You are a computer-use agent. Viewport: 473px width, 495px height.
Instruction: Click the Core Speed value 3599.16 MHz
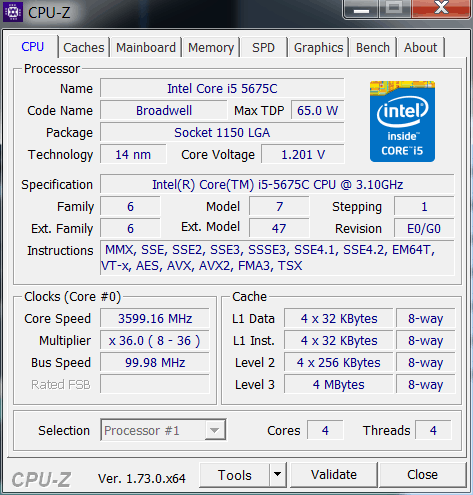(155, 319)
